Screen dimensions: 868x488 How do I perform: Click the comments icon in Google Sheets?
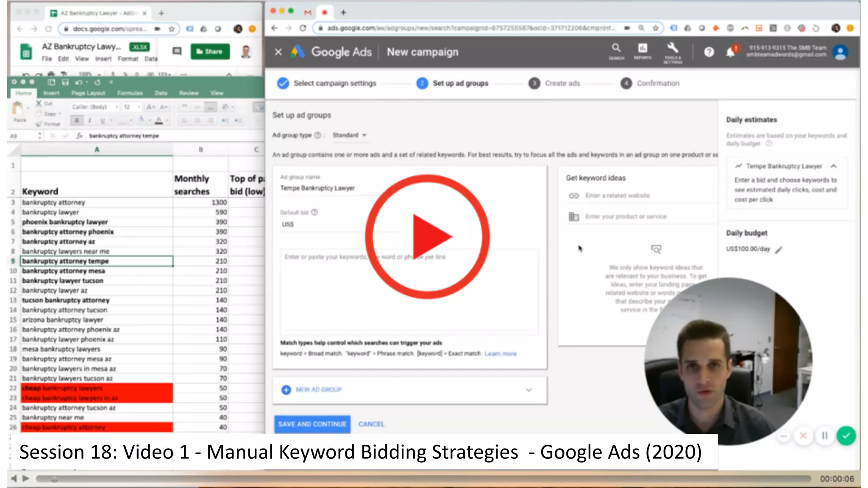[x=177, y=51]
